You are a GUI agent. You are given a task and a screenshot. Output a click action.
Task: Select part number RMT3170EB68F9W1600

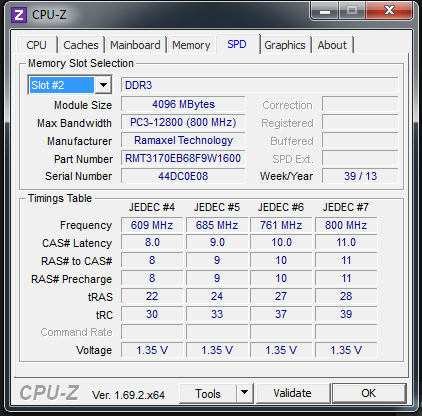click(183, 158)
